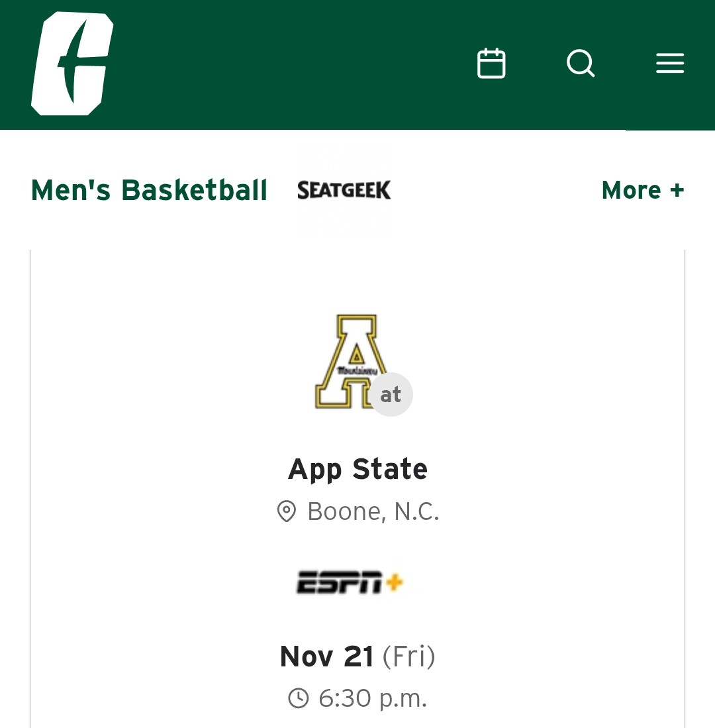Open the schedule calendar icon
Viewport: 715px width, 728px height.
pyautogui.click(x=491, y=64)
